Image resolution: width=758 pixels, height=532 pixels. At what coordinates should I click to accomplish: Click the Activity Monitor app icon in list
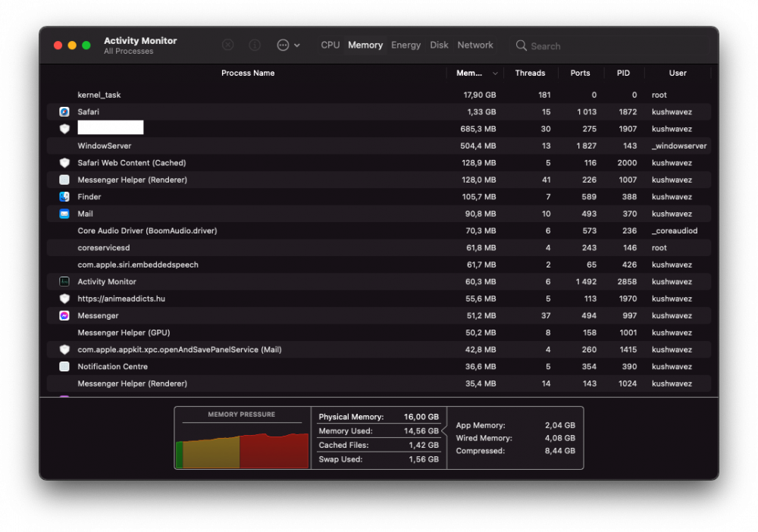64,282
